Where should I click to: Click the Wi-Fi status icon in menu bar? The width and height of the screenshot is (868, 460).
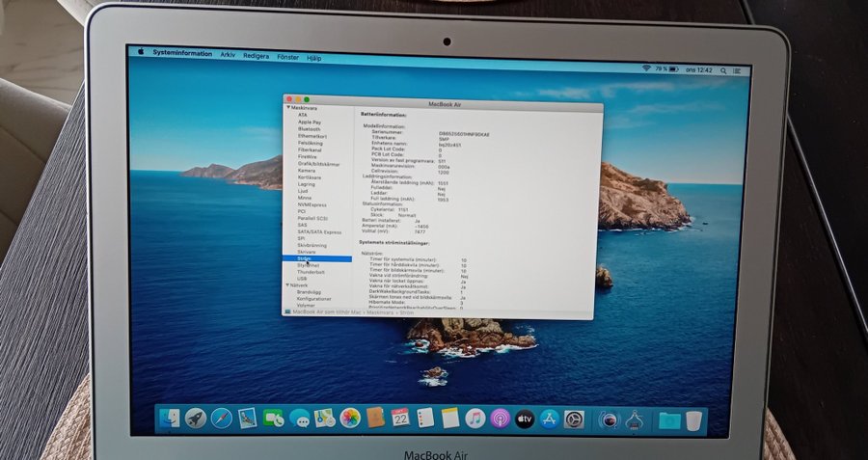coord(646,68)
